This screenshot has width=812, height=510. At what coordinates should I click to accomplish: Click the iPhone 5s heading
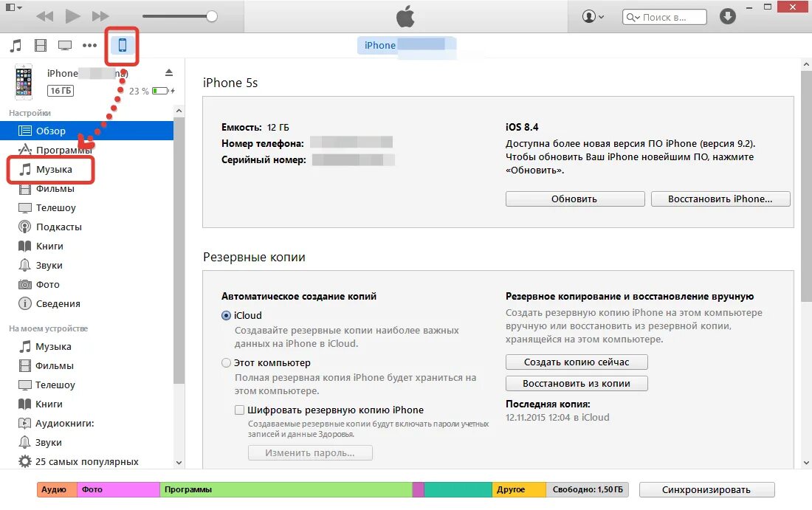click(x=230, y=83)
